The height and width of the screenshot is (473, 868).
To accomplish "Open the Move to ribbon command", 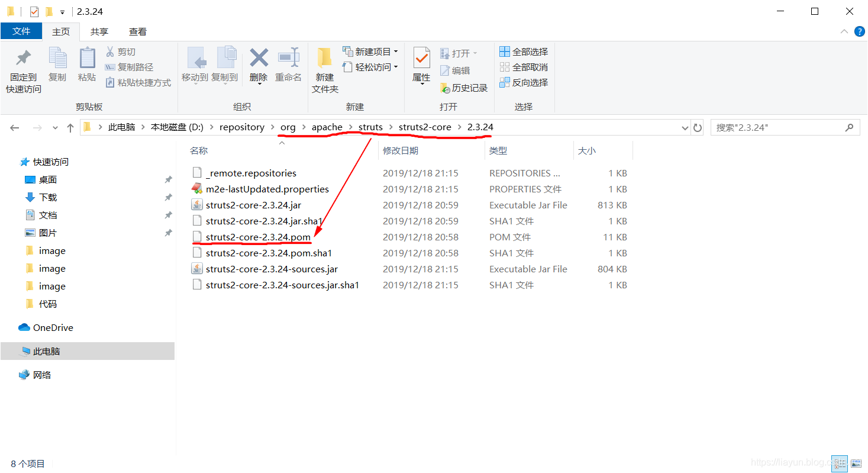I will (x=195, y=65).
